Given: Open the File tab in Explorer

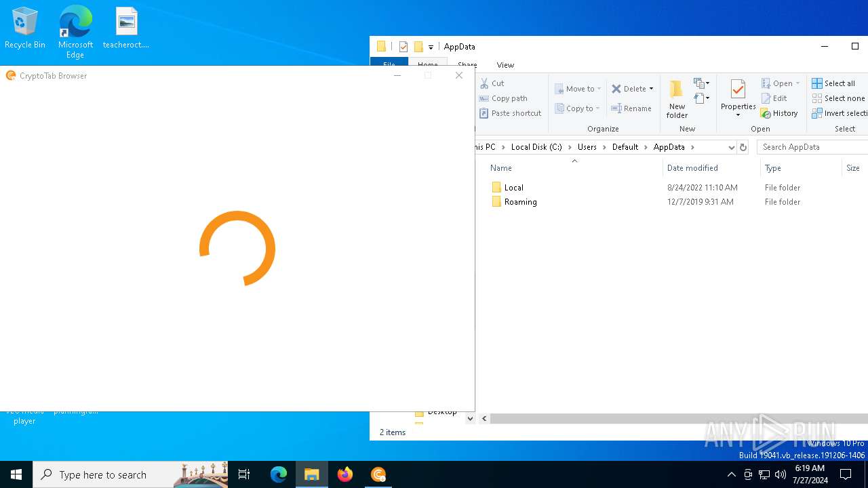Looking at the screenshot, I should point(389,65).
